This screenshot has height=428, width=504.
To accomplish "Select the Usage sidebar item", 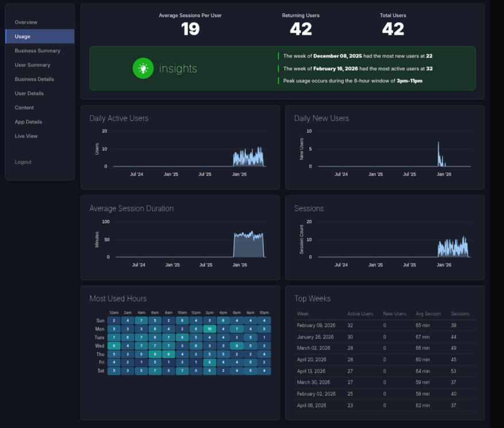I will click(40, 36).
